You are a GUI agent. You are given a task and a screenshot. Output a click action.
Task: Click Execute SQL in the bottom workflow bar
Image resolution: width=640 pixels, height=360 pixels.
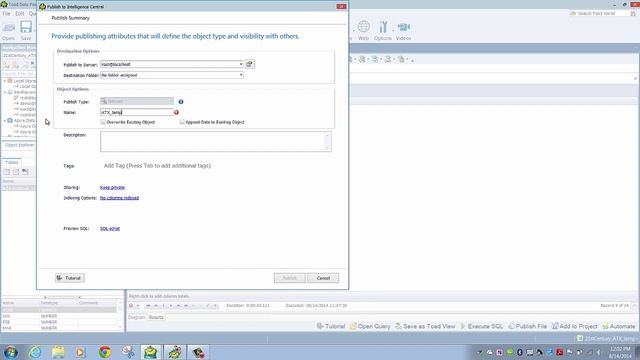[482, 326]
